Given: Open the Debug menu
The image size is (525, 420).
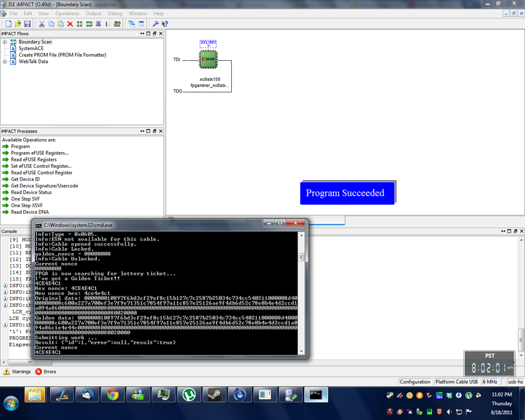Looking at the screenshot, I should pos(115,13).
